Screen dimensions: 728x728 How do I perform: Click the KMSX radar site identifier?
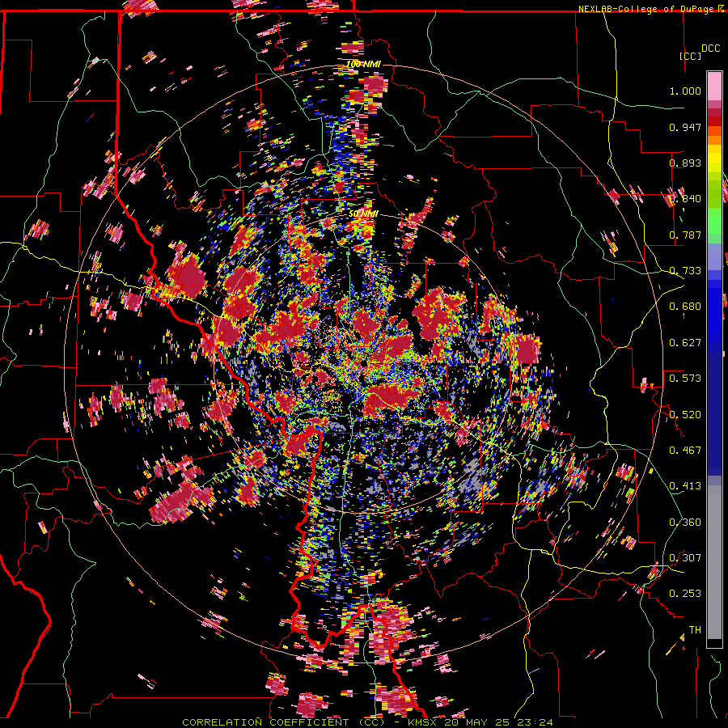click(x=423, y=722)
